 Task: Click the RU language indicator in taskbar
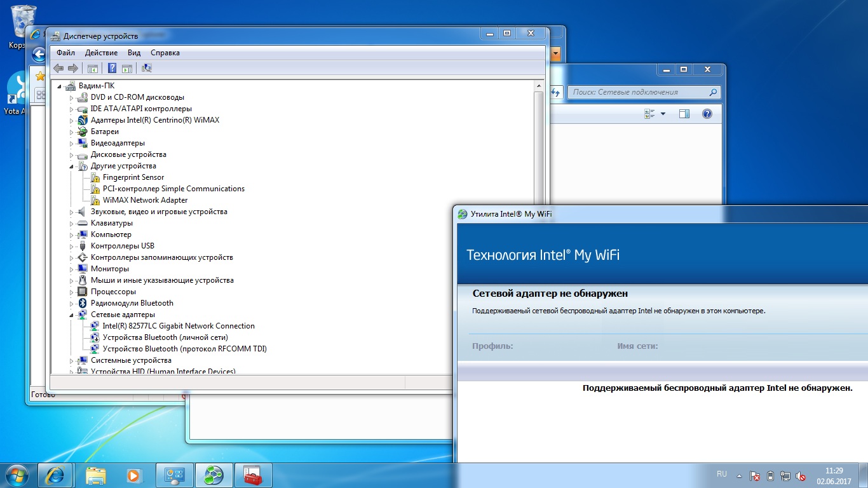(722, 474)
